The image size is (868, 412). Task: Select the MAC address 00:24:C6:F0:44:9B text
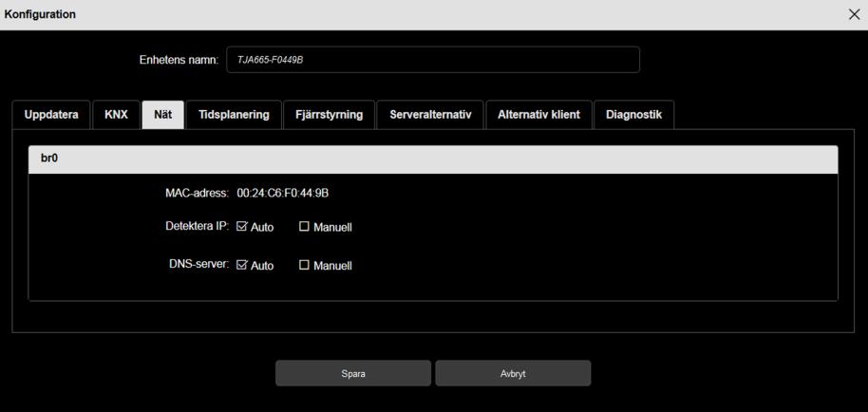(283, 193)
